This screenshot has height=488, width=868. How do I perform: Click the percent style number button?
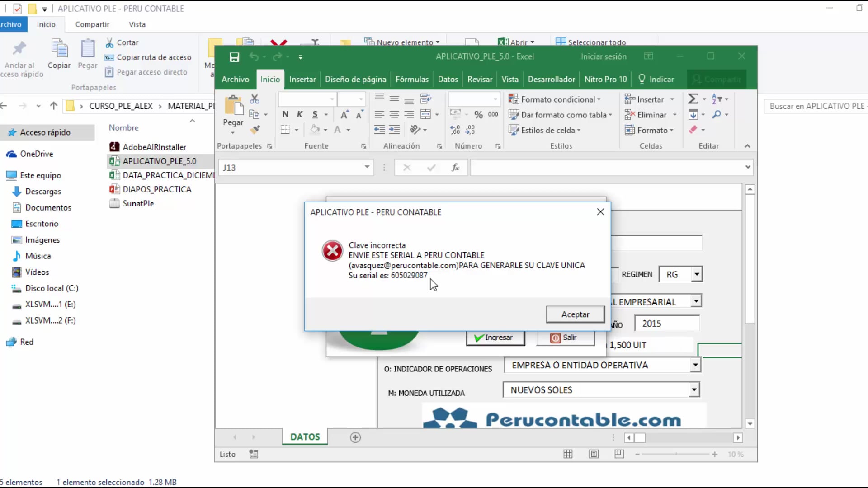478,115
